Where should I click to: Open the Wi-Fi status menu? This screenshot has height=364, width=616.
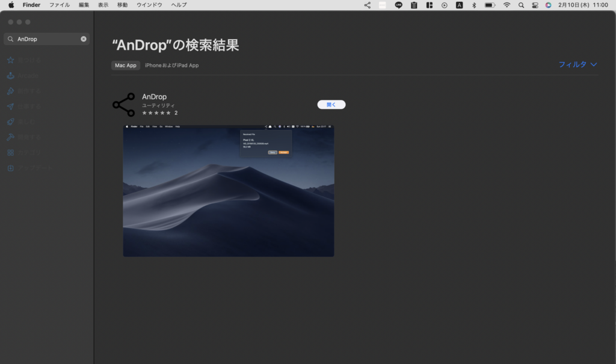pyautogui.click(x=507, y=5)
